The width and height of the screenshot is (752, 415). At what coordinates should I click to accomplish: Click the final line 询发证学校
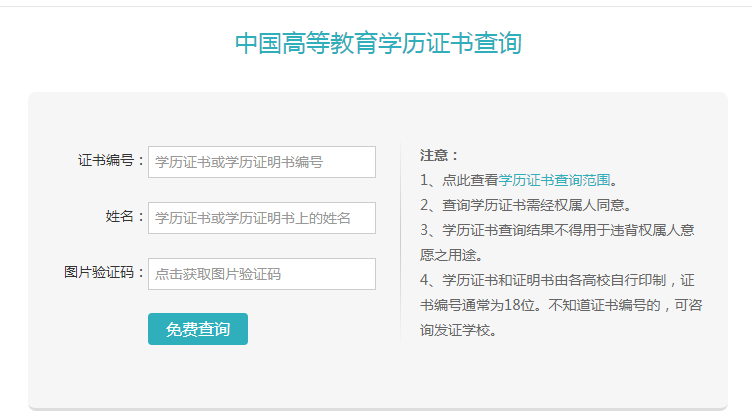(x=458, y=330)
